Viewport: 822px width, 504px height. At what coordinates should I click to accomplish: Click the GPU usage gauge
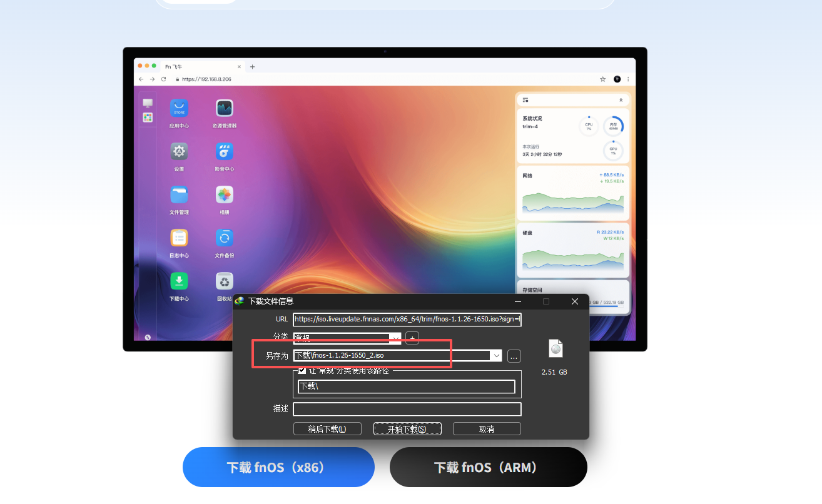click(614, 151)
